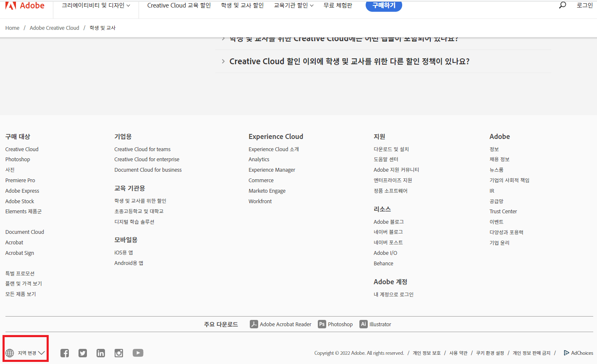
Task: Open 플랜 및 가격 보기 link
Action: pos(24,284)
